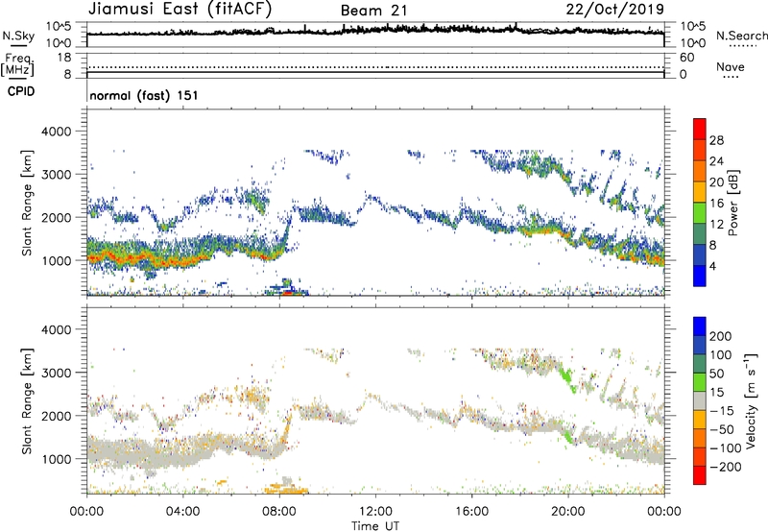Screen dimensions: 768x532
Task: Click the "3000" tick of the velocity panel
Action: pos(56,373)
